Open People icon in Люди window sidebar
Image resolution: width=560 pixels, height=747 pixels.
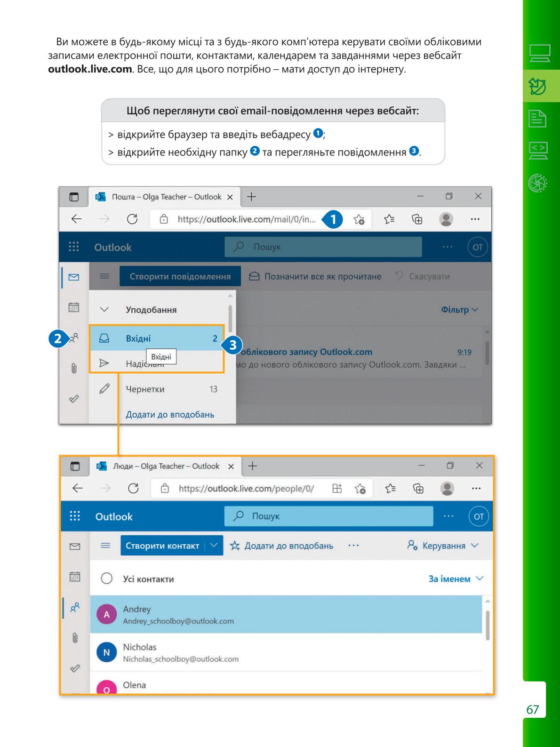click(75, 607)
